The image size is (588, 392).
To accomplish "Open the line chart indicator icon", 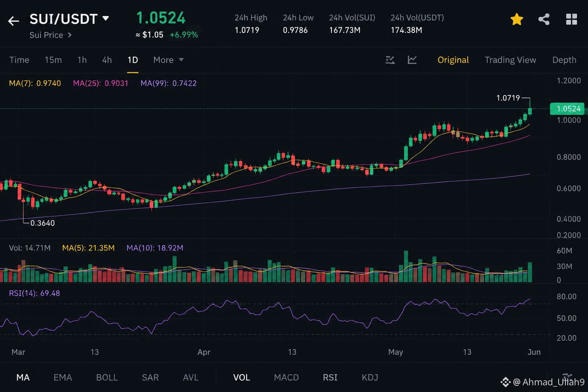I will coord(412,60).
